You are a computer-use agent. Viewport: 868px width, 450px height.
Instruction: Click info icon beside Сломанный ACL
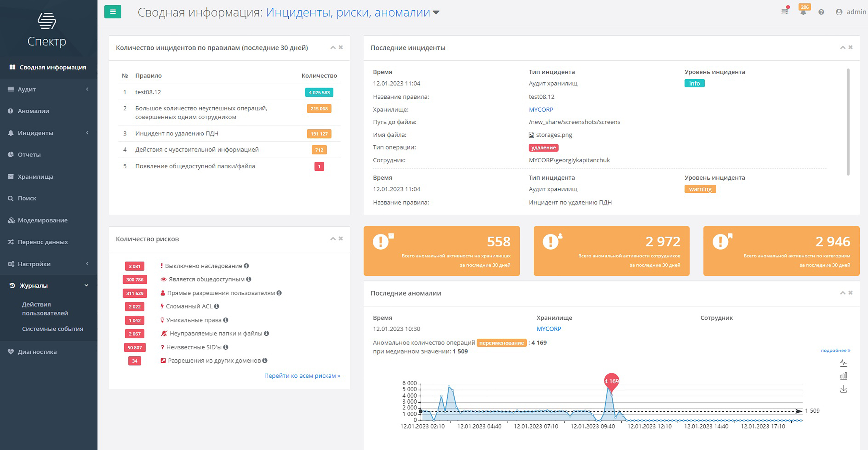pyautogui.click(x=217, y=306)
